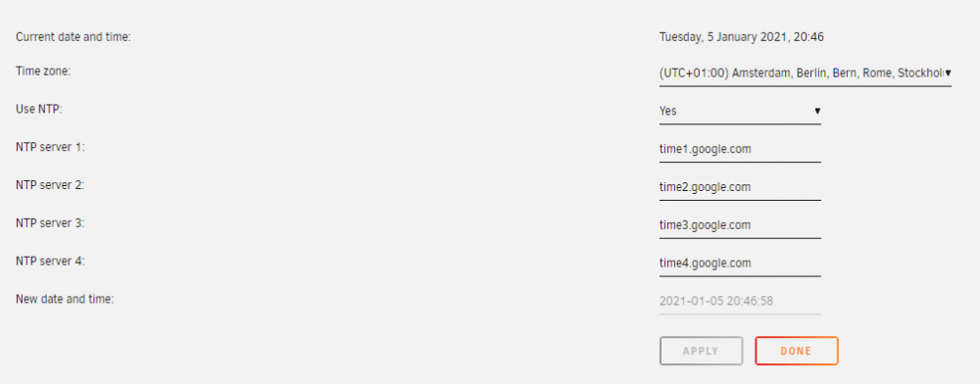Screen dimensions: 980x384
Task: Click the NTP server 3 field
Action: (740, 225)
